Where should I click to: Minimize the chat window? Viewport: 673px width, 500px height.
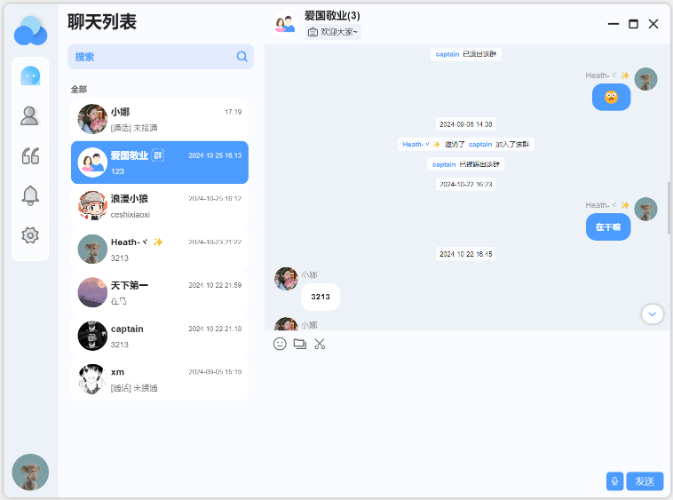613,24
